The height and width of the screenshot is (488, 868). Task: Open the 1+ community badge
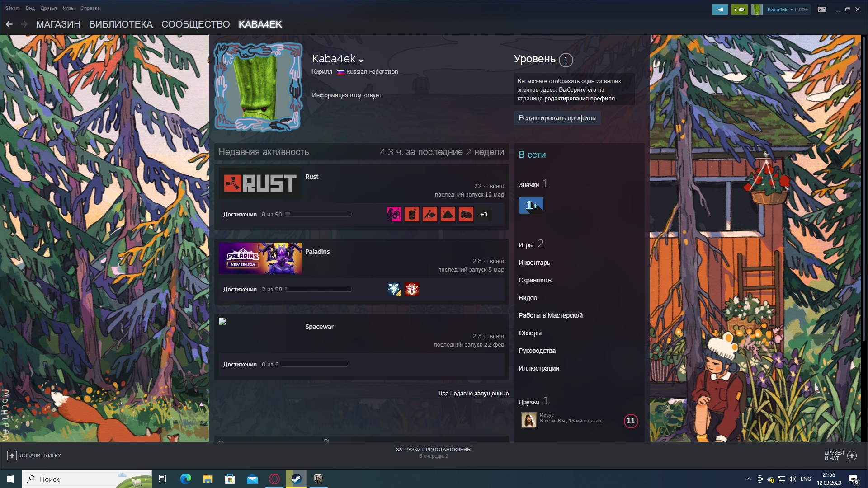click(x=531, y=206)
